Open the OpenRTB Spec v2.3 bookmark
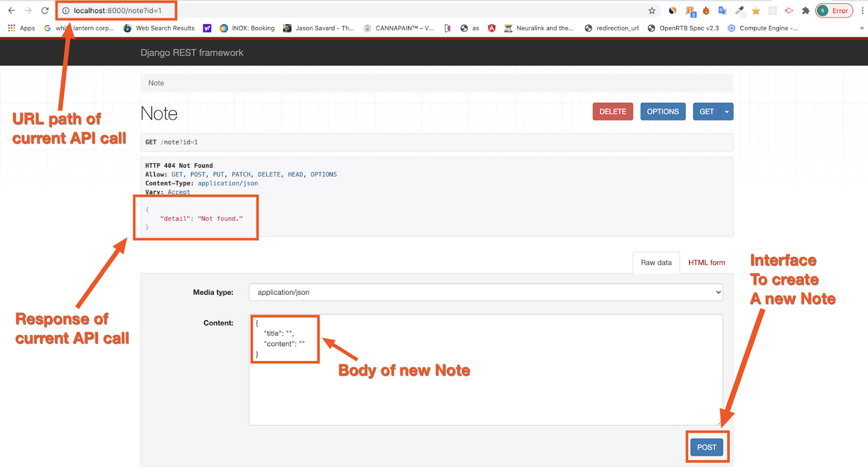The image size is (868, 475). tap(683, 28)
